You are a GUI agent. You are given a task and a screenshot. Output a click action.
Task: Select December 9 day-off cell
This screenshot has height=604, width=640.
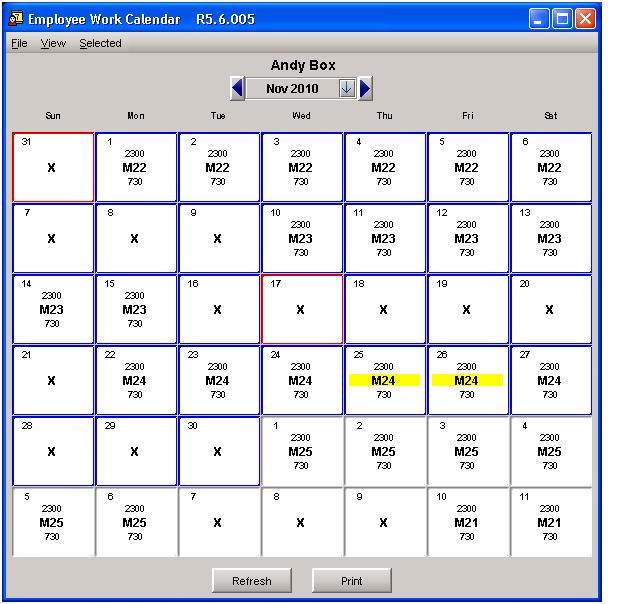click(385, 522)
